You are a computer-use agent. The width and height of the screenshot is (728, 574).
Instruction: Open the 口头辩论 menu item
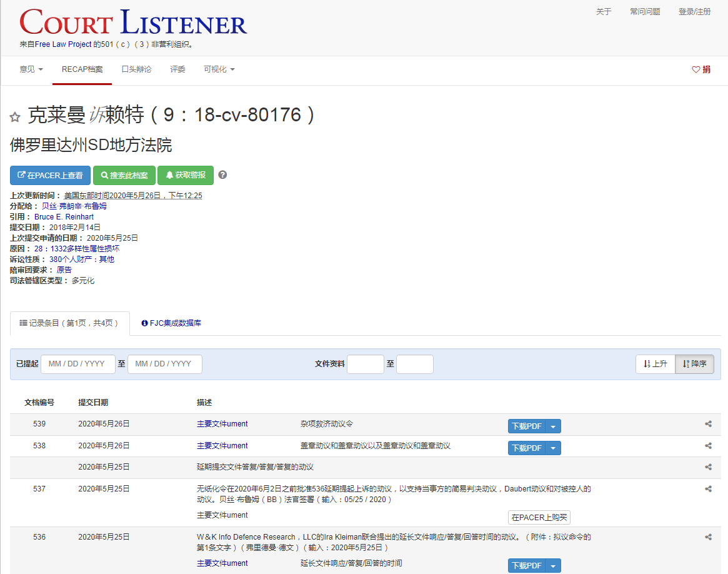[136, 69]
